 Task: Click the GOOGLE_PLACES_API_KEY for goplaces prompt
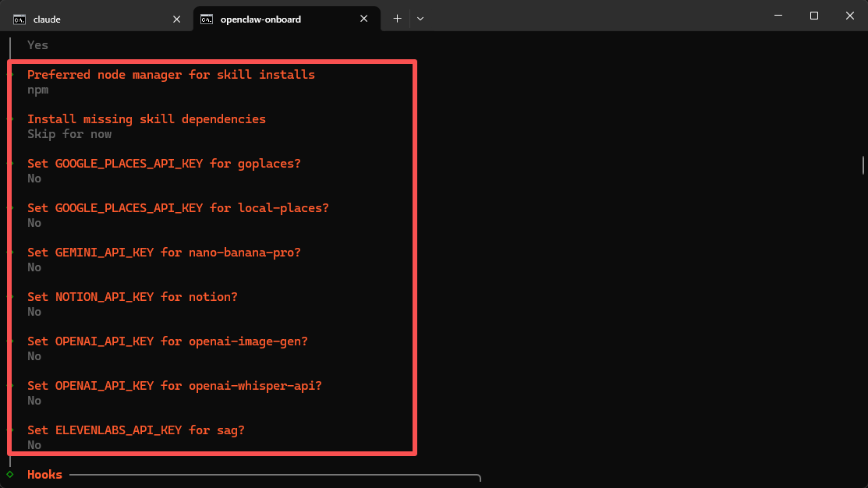[164, 164]
